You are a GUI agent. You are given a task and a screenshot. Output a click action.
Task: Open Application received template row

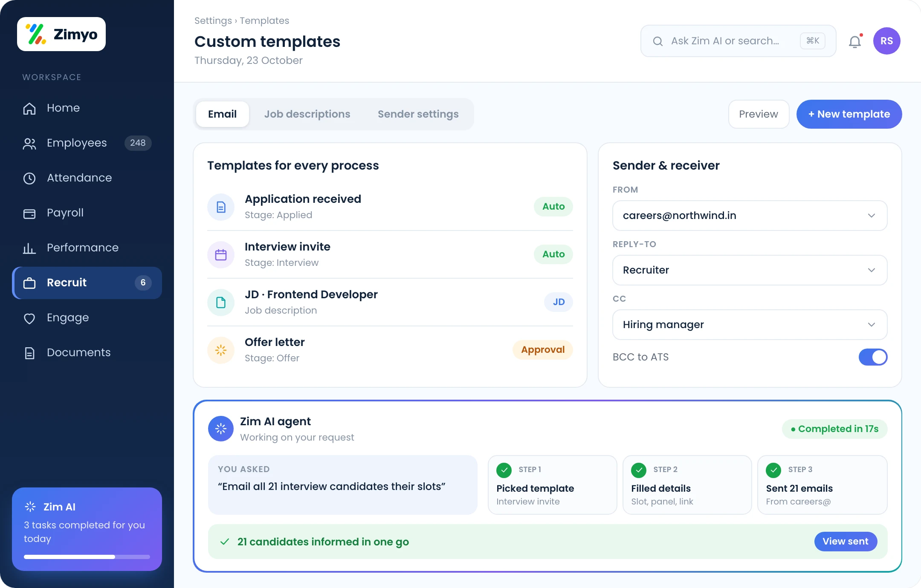tap(390, 207)
